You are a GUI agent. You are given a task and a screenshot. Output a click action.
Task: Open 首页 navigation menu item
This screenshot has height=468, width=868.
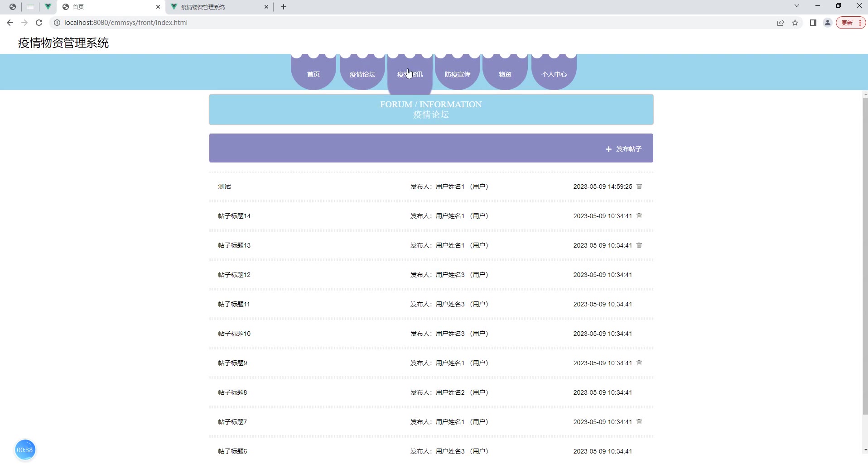(313, 74)
